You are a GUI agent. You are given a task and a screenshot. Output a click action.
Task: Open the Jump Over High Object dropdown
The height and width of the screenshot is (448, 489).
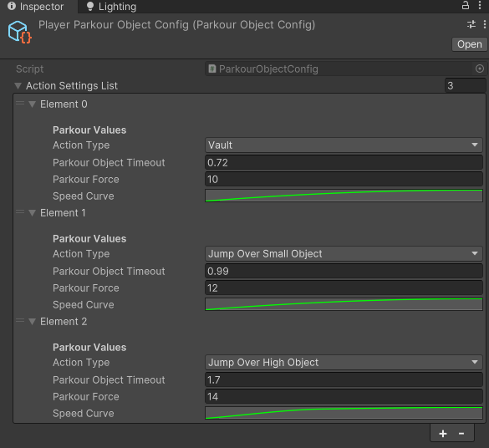(x=344, y=362)
